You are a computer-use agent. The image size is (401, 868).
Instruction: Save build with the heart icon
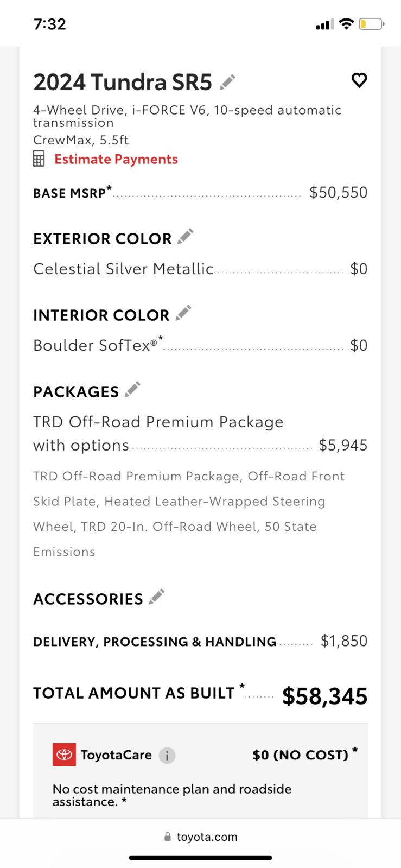(359, 80)
